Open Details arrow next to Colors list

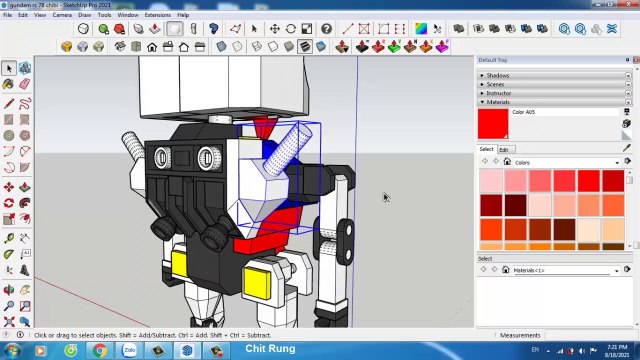[x=627, y=161]
